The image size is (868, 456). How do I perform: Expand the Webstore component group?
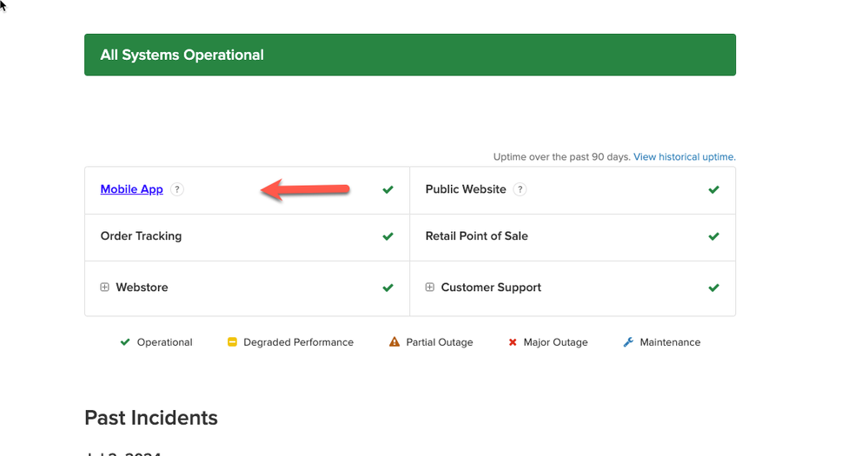coord(104,287)
